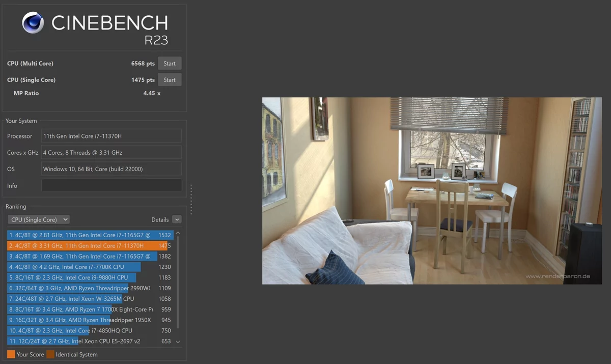
Task: Click the Cinebench R23 logo icon
Action: [33, 22]
